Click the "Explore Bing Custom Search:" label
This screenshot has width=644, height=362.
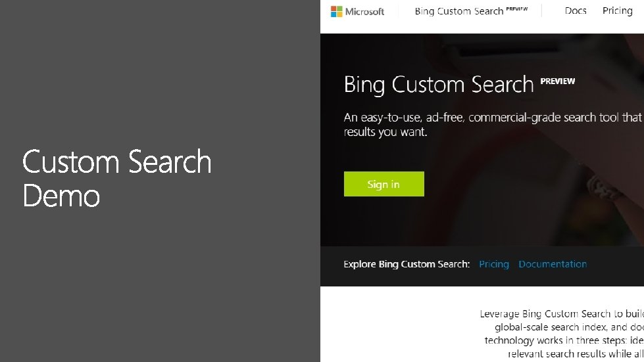(407, 264)
